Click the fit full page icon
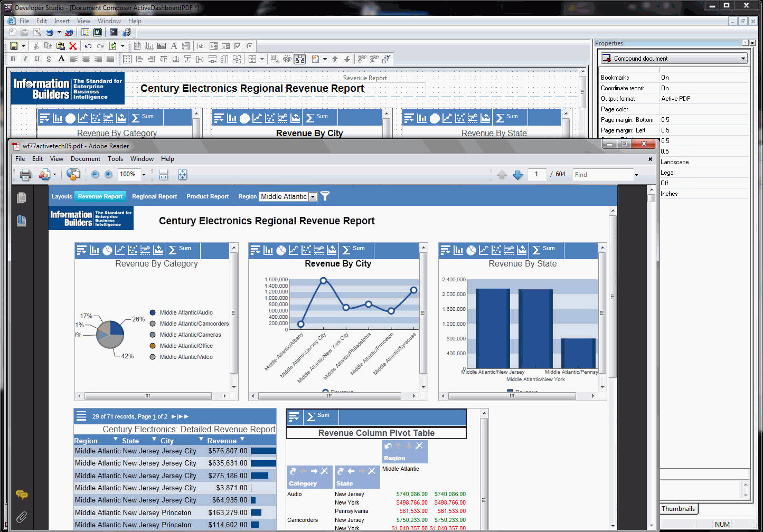The height and width of the screenshot is (532, 763). pos(182,175)
